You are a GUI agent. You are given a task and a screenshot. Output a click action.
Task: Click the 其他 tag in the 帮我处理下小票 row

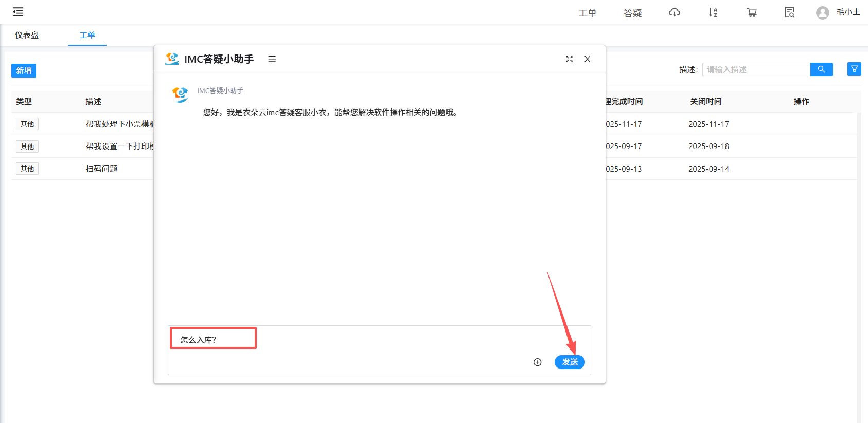[x=27, y=124]
